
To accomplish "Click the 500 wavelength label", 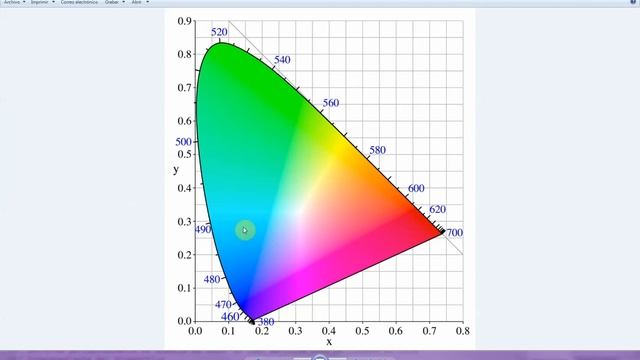I will pos(183,142).
